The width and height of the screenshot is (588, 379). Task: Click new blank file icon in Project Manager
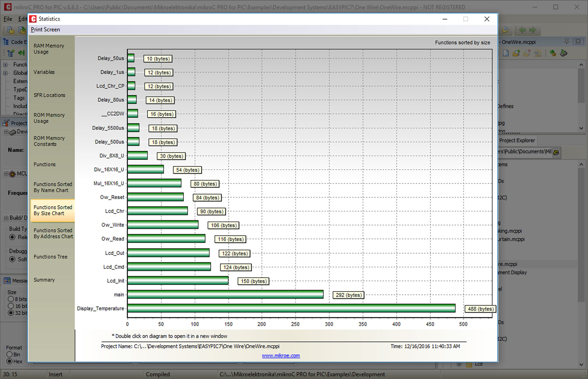506,53
